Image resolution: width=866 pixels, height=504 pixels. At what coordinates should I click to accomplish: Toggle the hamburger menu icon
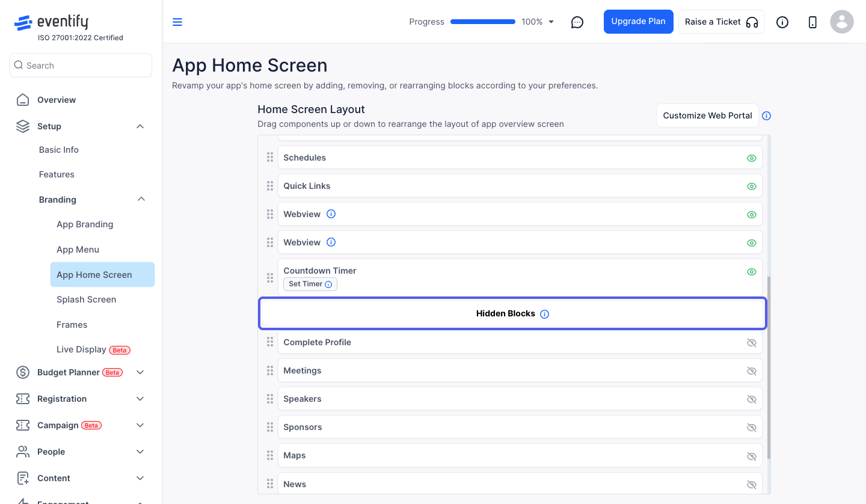(x=177, y=22)
